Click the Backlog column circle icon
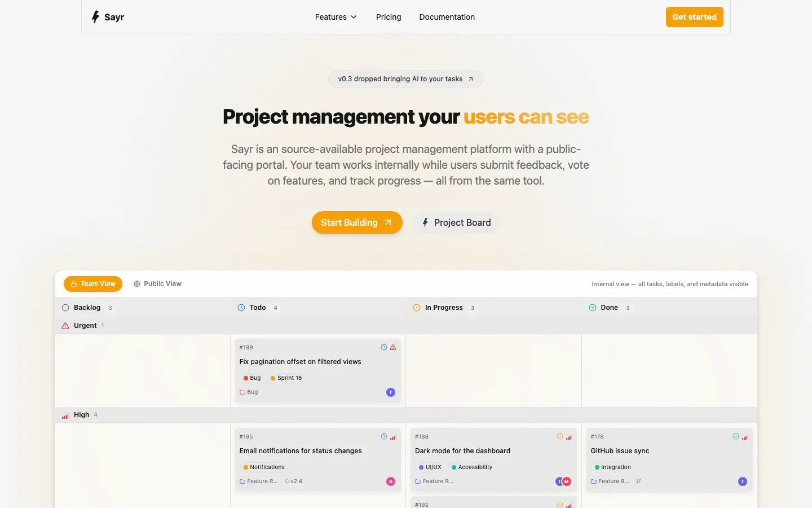This screenshot has width=812, height=508. pyautogui.click(x=65, y=308)
